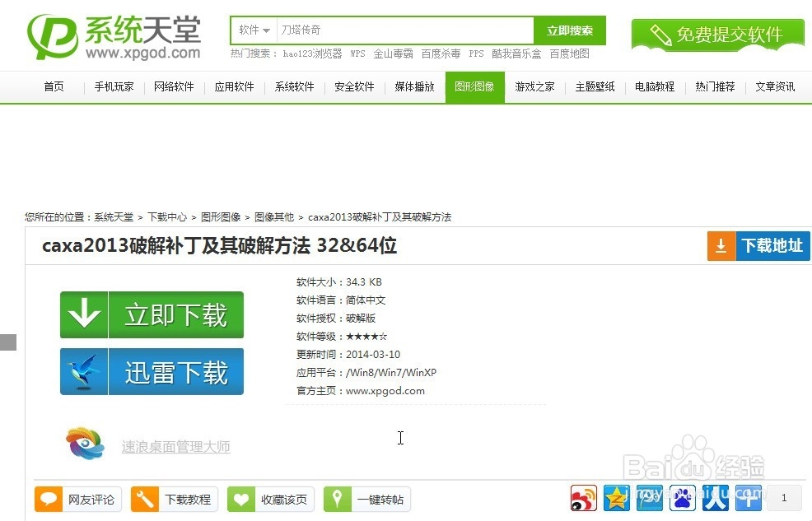The height and width of the screenshot is (521, 812).
Task: Open hot search link 酷我音乐盒
Action: [x=516, y=53]
